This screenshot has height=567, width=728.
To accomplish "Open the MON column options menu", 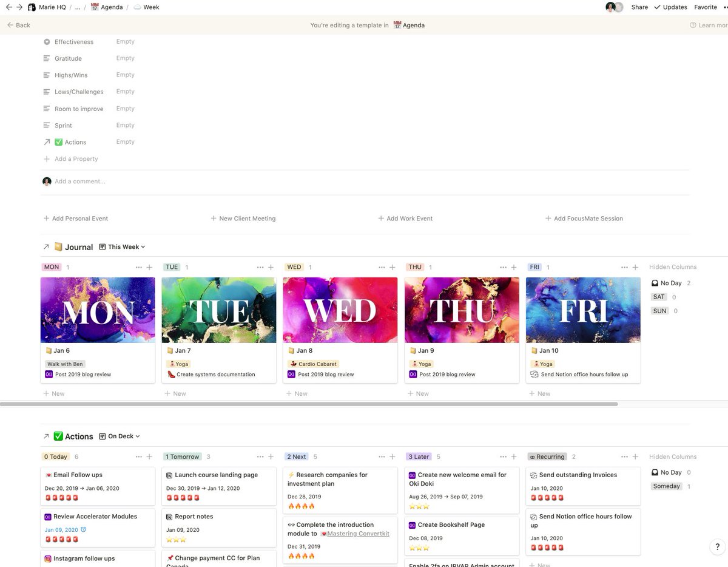I will (139, 267).
